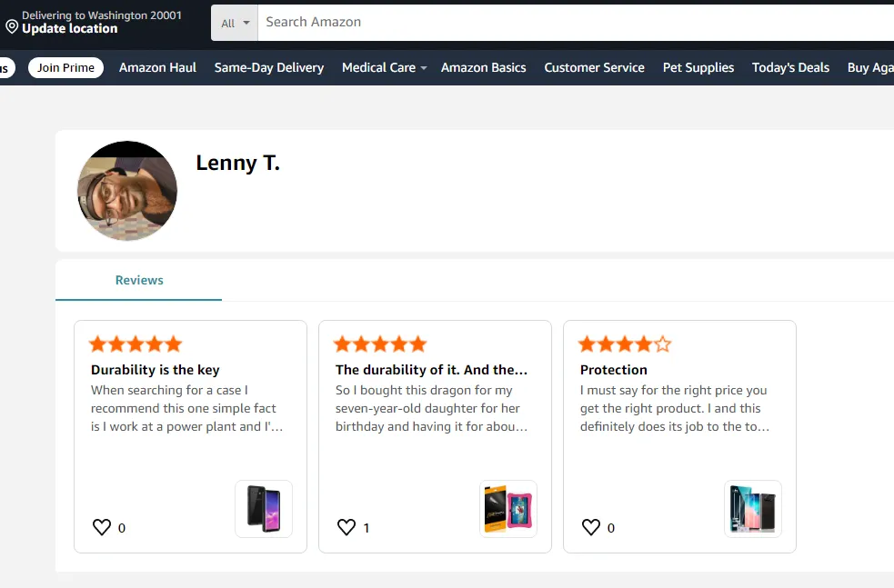Open Pet Supplies navigation link
Viewport: 894px width, 588px height.
(x=698, y=67)
